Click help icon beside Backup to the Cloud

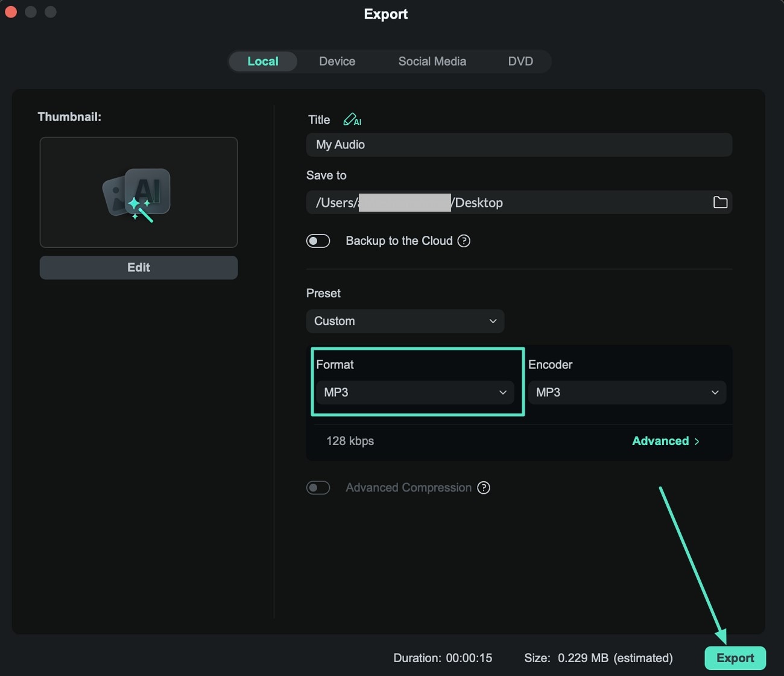click(464, 241)
